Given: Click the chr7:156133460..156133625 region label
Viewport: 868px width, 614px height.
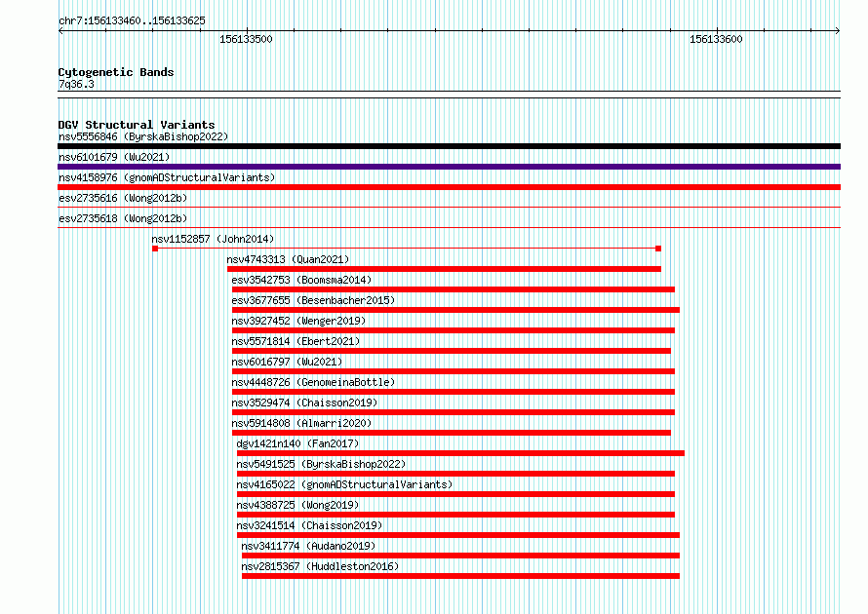Looking at the screenshot, I should [x=132, y=20].
